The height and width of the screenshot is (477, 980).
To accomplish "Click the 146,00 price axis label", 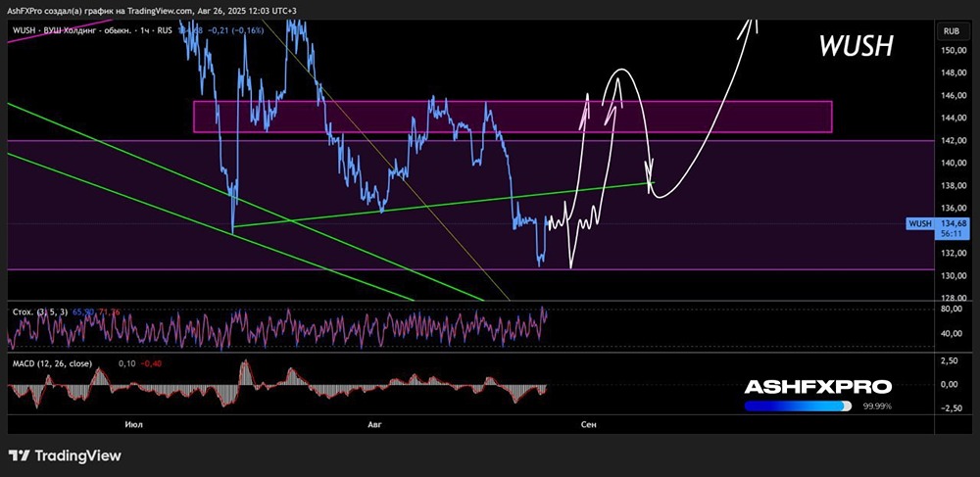I will click(x=952, y=96).
